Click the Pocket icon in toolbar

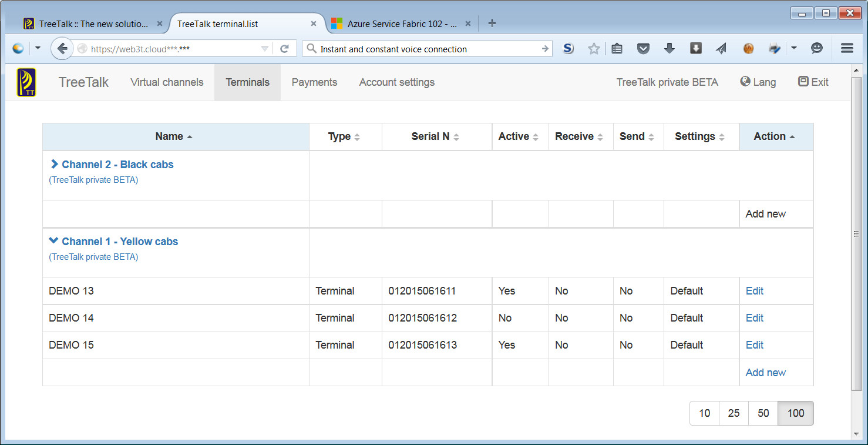point(643,49)
